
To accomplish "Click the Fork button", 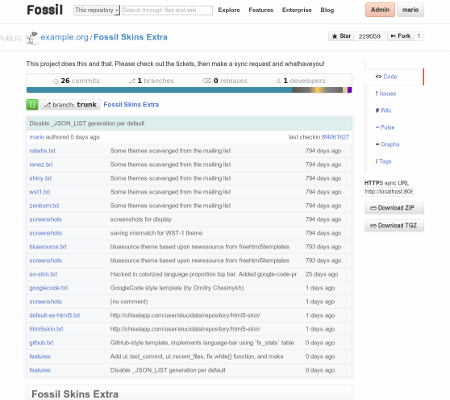I will coord(401,36).
